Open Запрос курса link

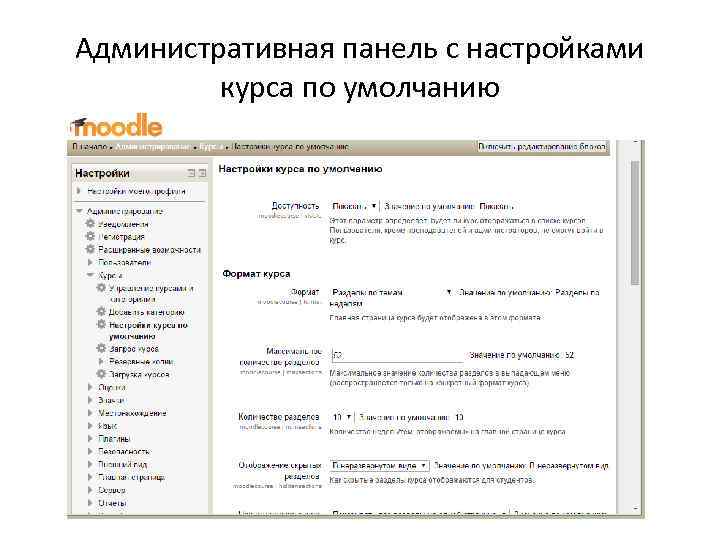point(134,349)
